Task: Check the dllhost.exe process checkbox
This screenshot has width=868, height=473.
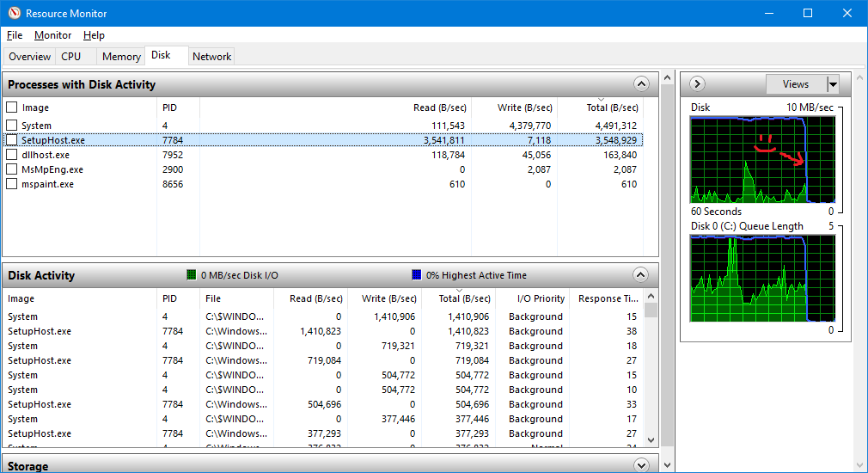Action: pyautogui.click(x=12, y=155)
